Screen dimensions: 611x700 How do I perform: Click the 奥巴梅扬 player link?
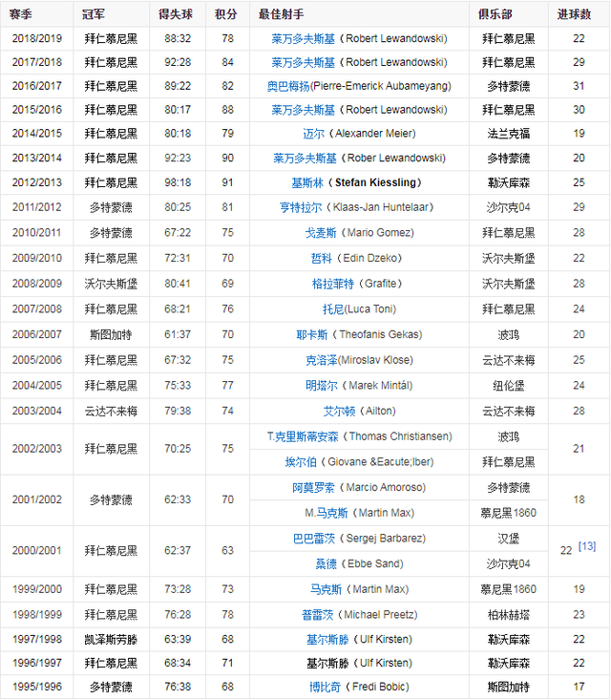(288, 86)
